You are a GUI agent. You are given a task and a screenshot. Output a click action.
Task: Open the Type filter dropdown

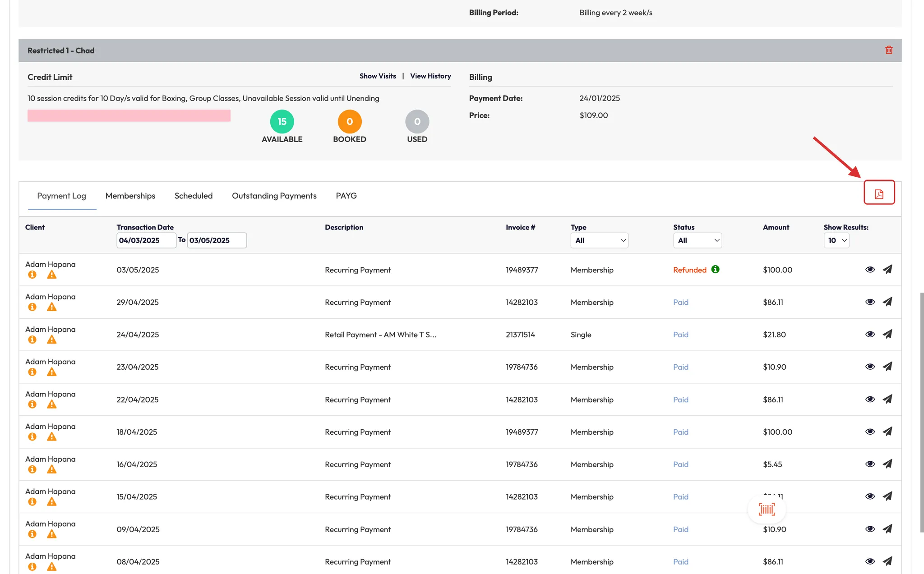coord(599,240)
